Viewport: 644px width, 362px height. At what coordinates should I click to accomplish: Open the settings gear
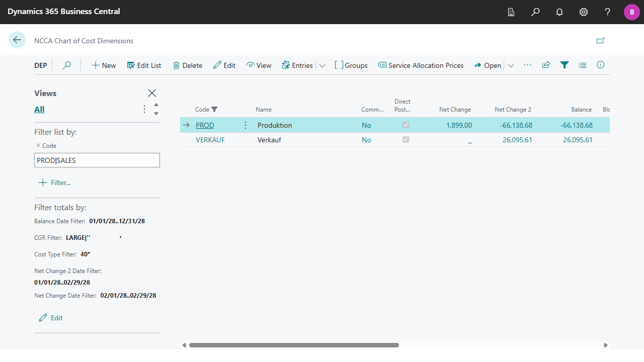pos(584,12)
